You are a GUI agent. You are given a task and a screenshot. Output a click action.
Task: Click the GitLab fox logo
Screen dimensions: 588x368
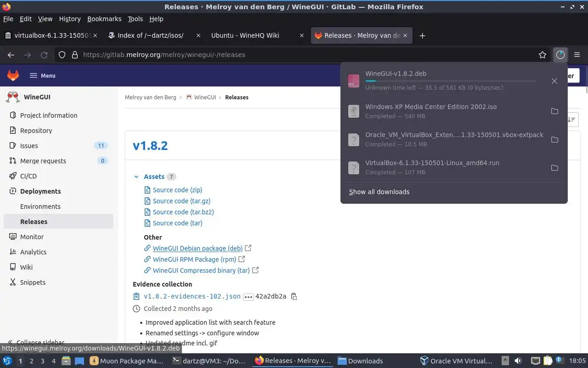[13, 75]
